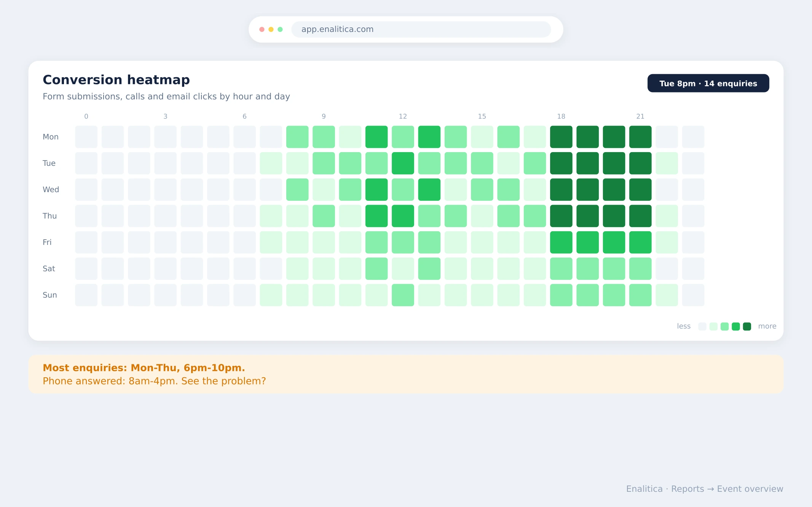Select the Monday midnight heatmap cell
The width and height of the screenshot is (812, 507).
[x=86, y=137]
